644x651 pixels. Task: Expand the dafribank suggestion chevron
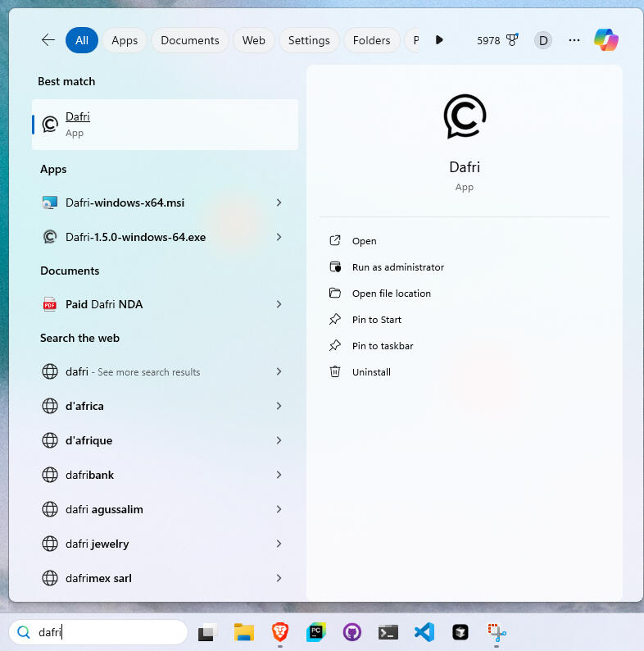[279, 475]
